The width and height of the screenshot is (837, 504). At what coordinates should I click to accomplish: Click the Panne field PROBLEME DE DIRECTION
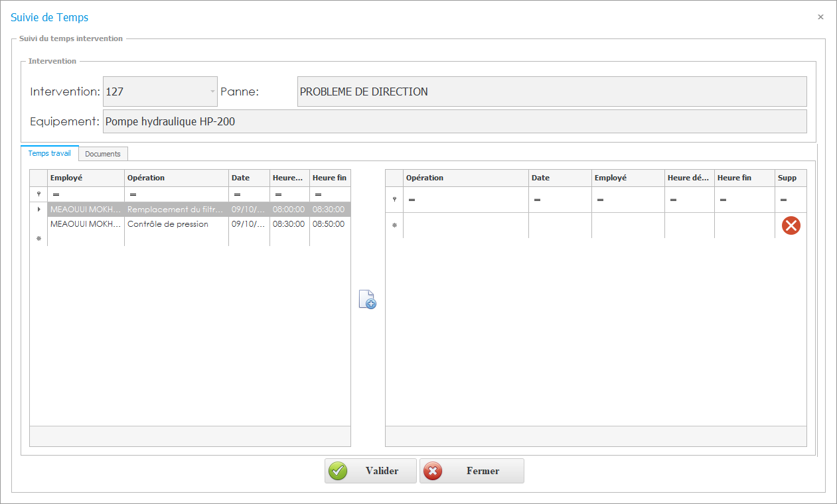click(x=551, y=92)
